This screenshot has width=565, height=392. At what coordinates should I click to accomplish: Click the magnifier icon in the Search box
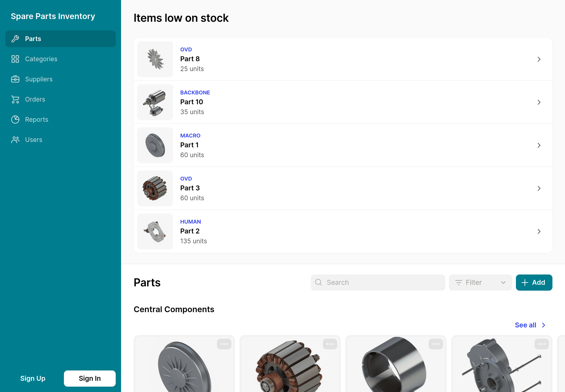[x=318, y=282]
